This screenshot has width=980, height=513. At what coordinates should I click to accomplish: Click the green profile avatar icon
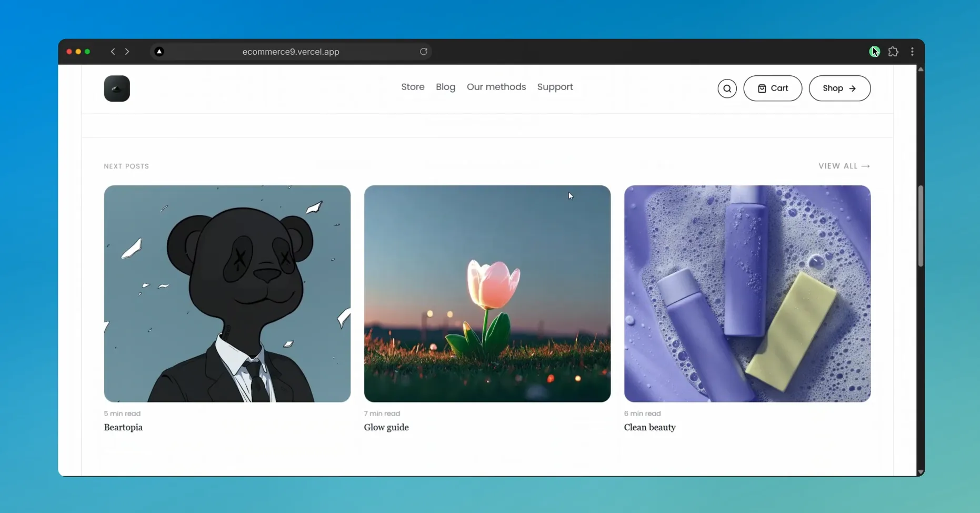pos(874,52)
